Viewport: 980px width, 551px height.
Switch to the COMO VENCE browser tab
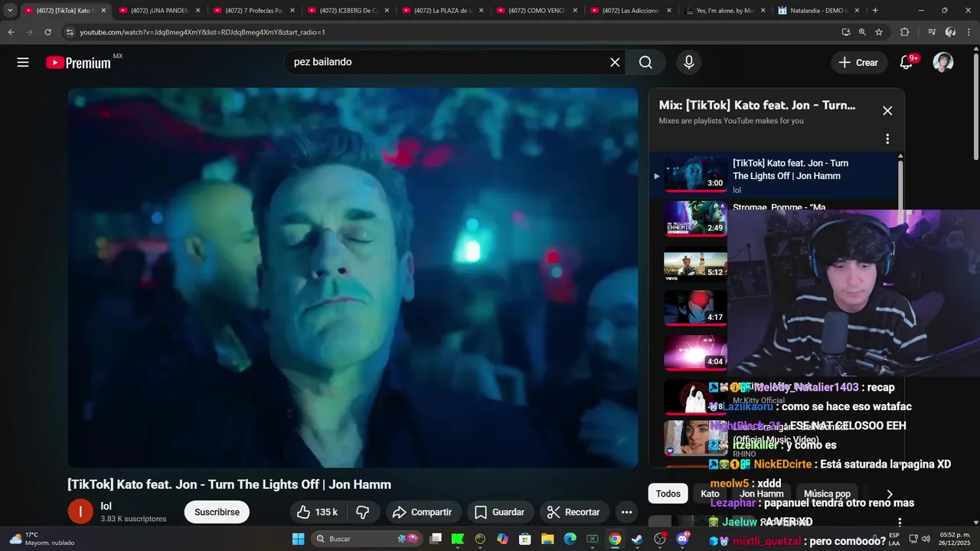pyautogui.click(x=536, y=11)
